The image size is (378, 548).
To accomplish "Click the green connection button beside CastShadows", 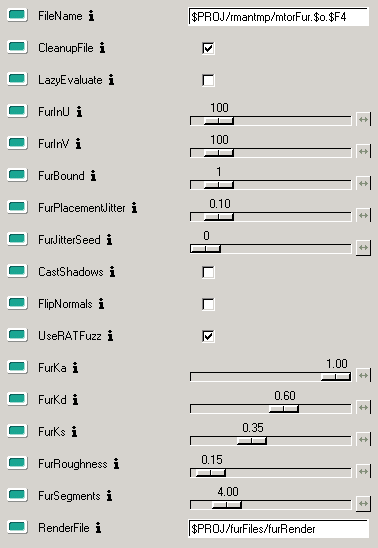I will [17, 271].
